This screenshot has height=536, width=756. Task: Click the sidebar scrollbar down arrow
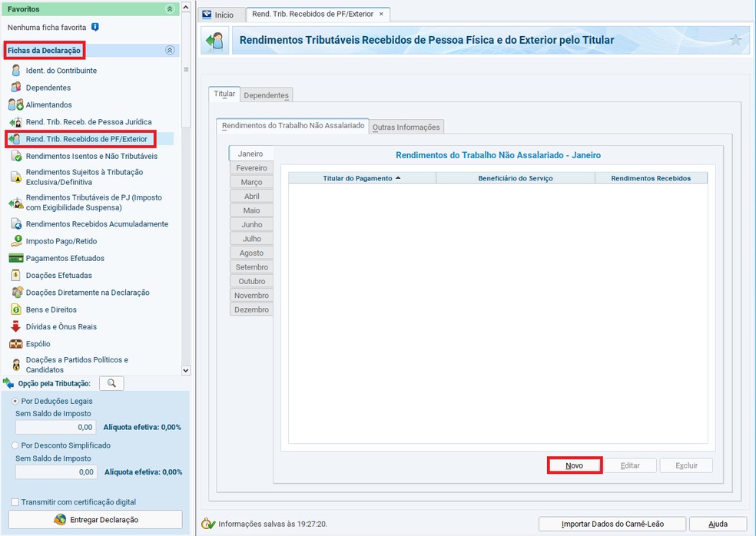coord(185,369)
